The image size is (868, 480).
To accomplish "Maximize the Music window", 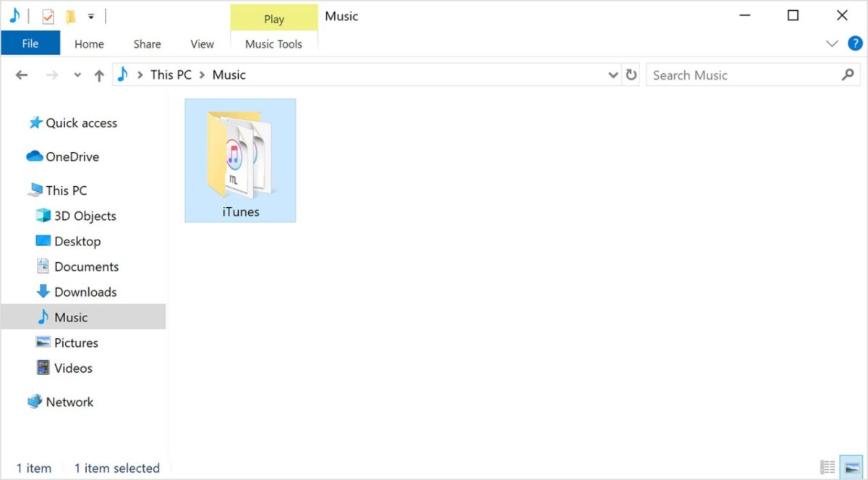I will tap(793, 15).
